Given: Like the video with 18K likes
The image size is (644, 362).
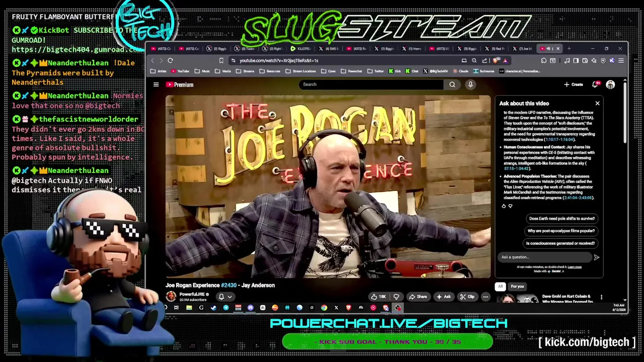Looking at the screenshot, I should point(378,297).
